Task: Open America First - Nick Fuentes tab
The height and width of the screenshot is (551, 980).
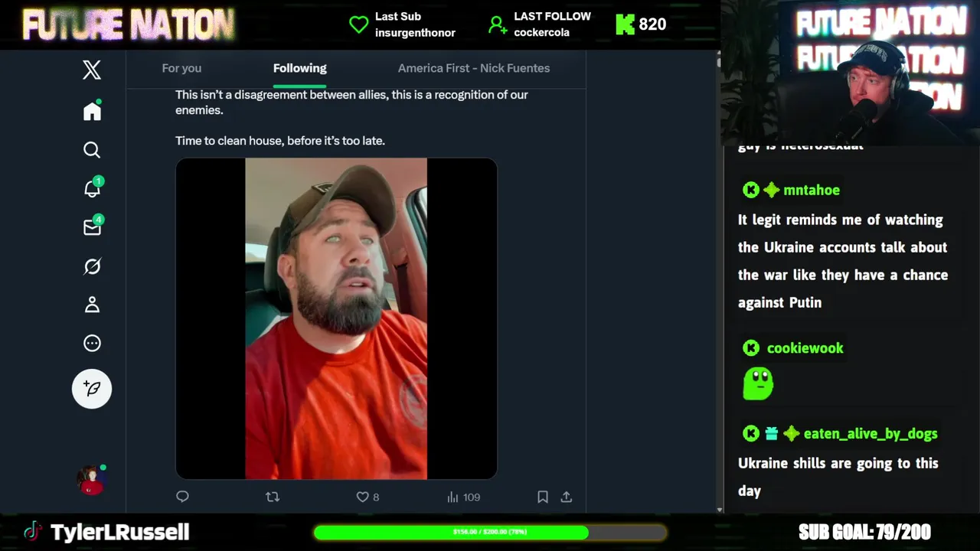Action: click(474, 68)
